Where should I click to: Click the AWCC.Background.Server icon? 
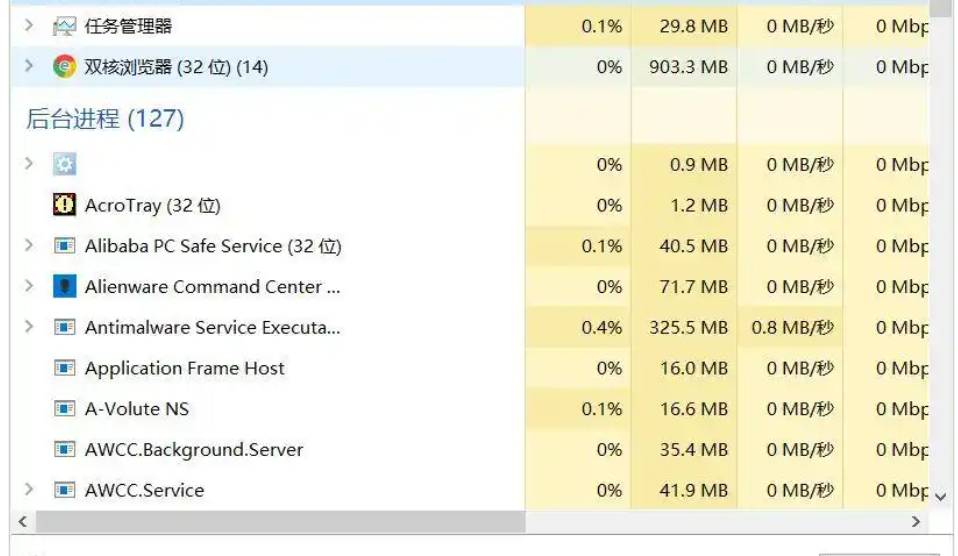[64, 450]
